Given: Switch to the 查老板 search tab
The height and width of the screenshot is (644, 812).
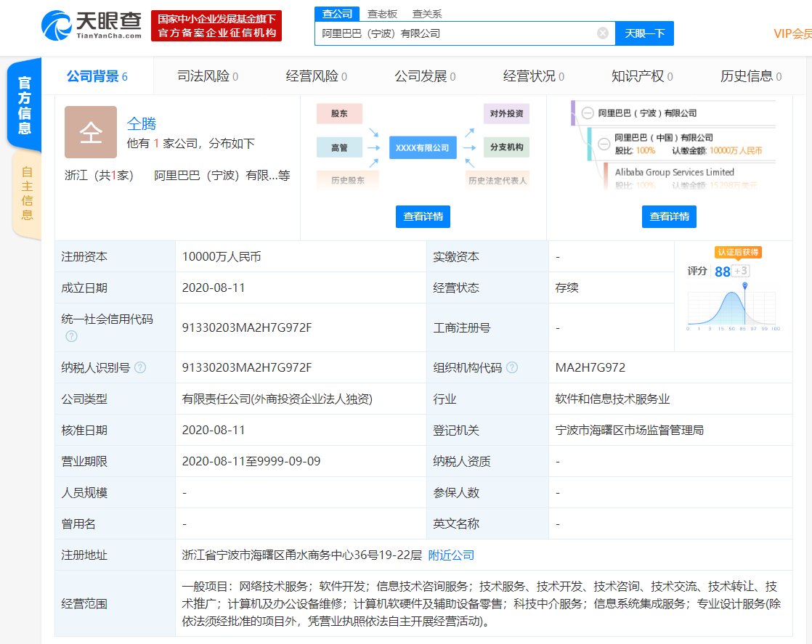Looking at the screenshot, I should pos(382,14).
